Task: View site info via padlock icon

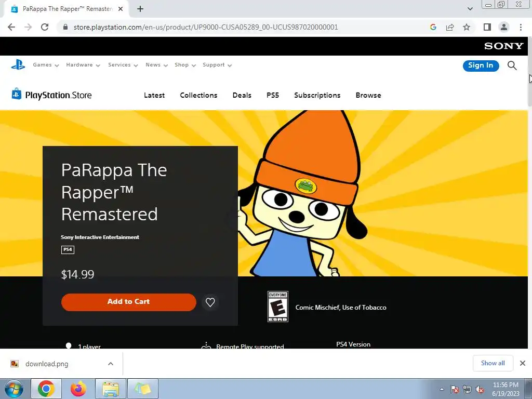Action: pyautogui.click(x=65, y=27)
